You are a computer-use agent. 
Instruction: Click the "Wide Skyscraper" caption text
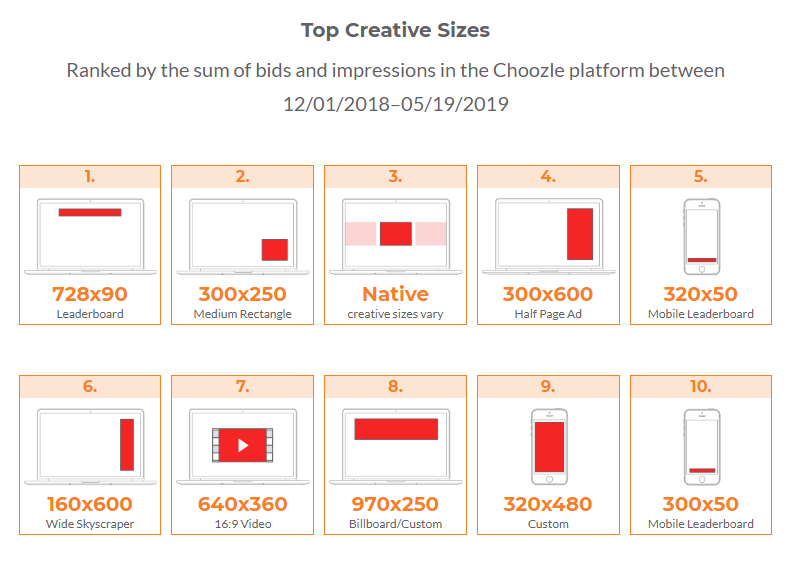(90, 524)
